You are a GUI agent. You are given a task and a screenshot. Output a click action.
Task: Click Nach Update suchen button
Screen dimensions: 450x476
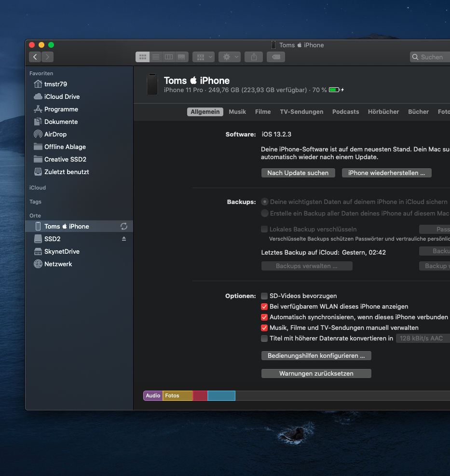[298, 173]
